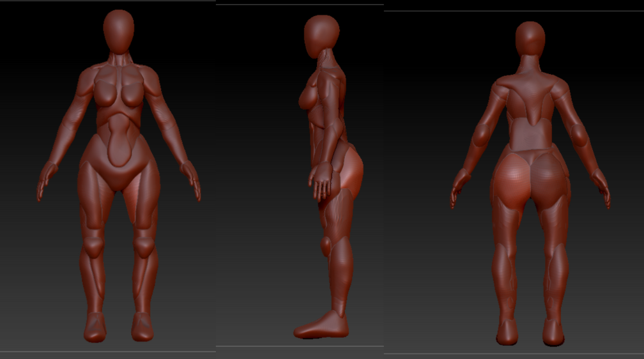Click the head of the front-view figure
The height and width of the screenshot is (359, 644).
(119, 31)
